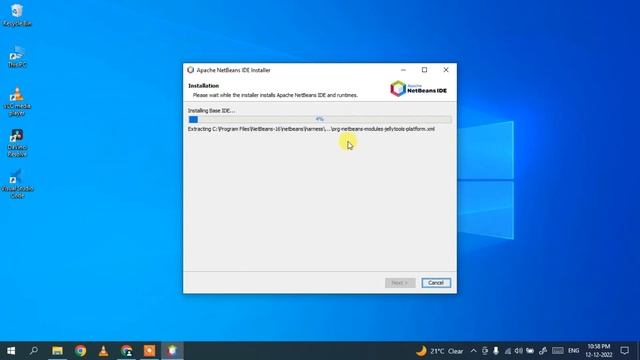Open the Recycle Bin desktop icon

(x=17, y=15)
